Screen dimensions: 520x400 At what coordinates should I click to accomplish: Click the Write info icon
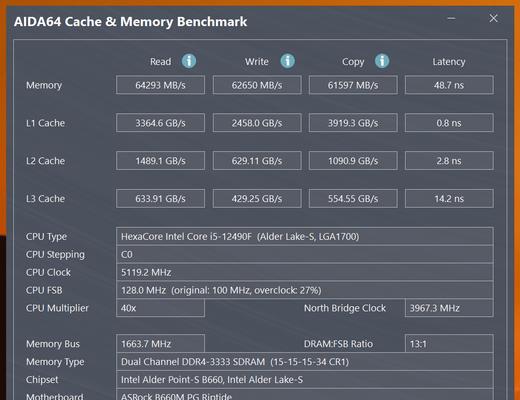(287, 61)
